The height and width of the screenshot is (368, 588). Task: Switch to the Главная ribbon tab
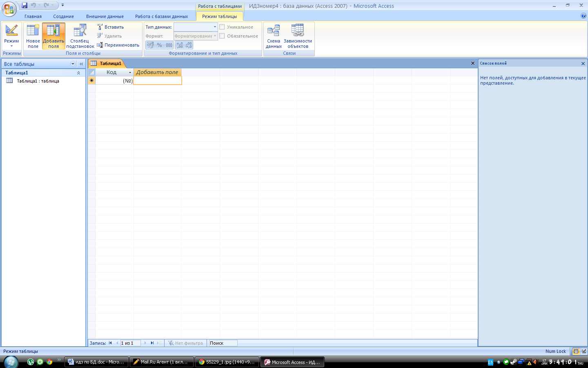33,16
